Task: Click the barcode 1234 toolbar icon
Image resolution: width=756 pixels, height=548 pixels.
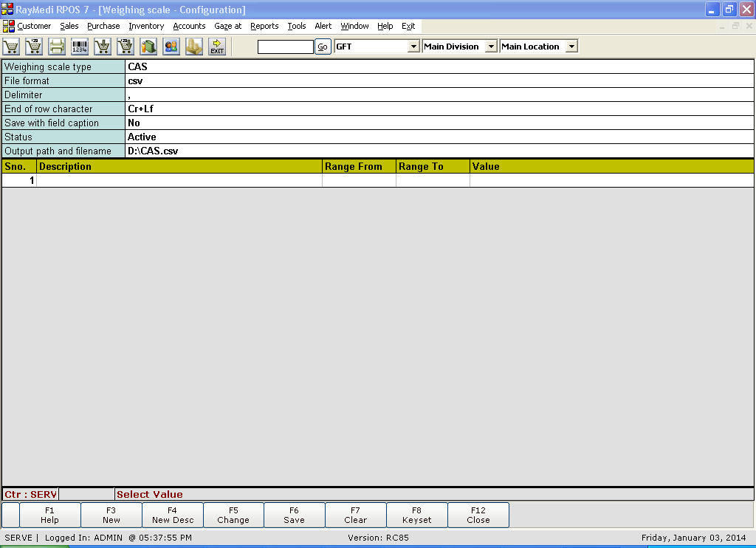Action: point(80,47)
